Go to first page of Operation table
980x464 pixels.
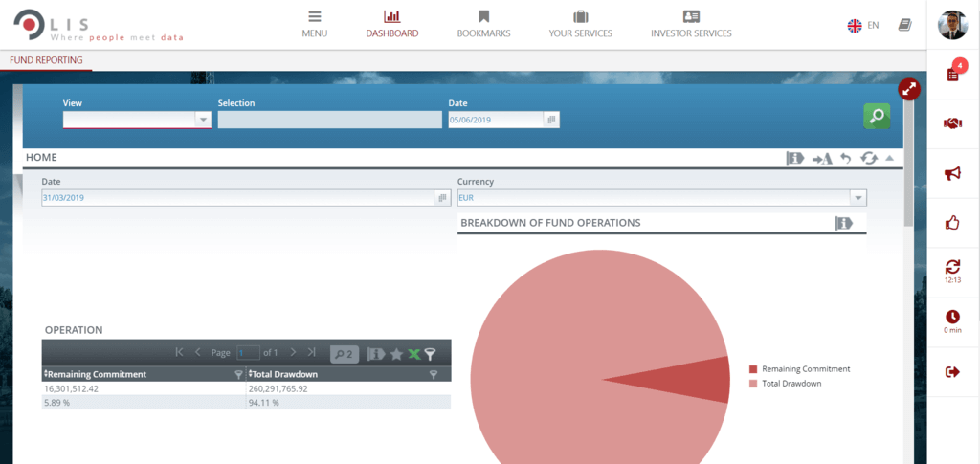tap(179, 353)
